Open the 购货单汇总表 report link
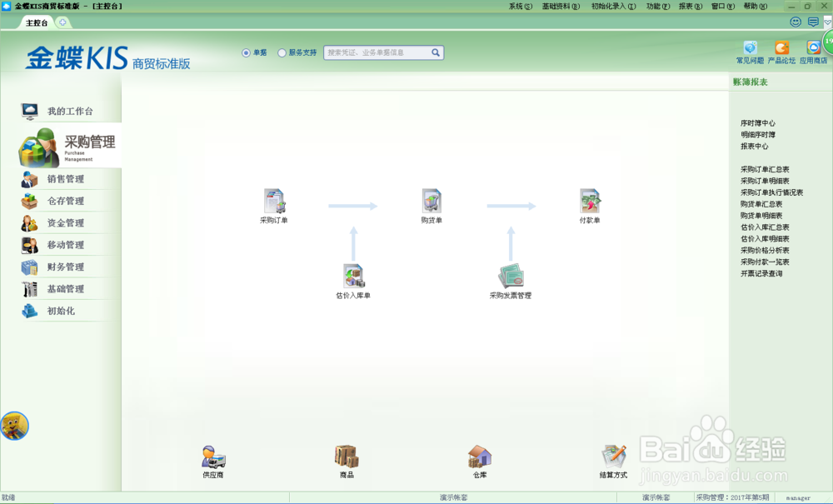The height and width of the screenshot is (504, 833). [x=761, y=204]
